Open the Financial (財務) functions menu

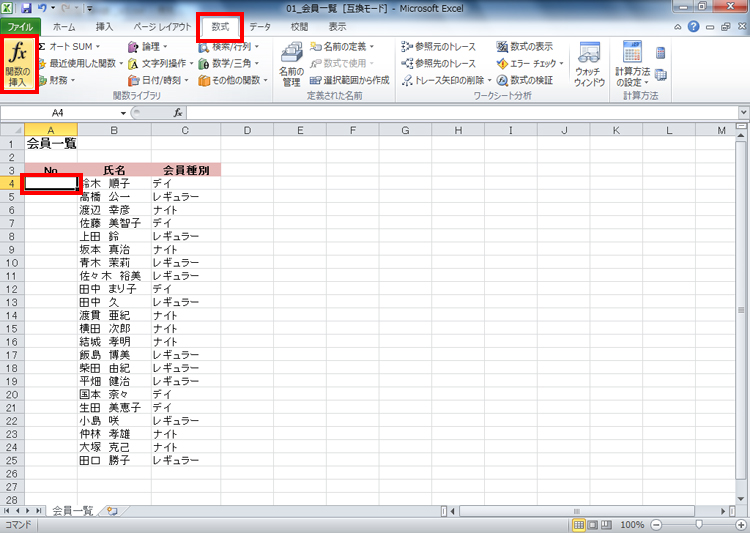(x=57, y=80)
